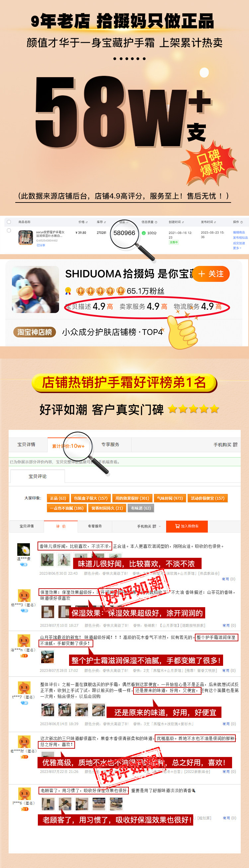Check the aarye hand cream row checkbox
The width and height of the screenshot is (249, 868).
(9, 230)
